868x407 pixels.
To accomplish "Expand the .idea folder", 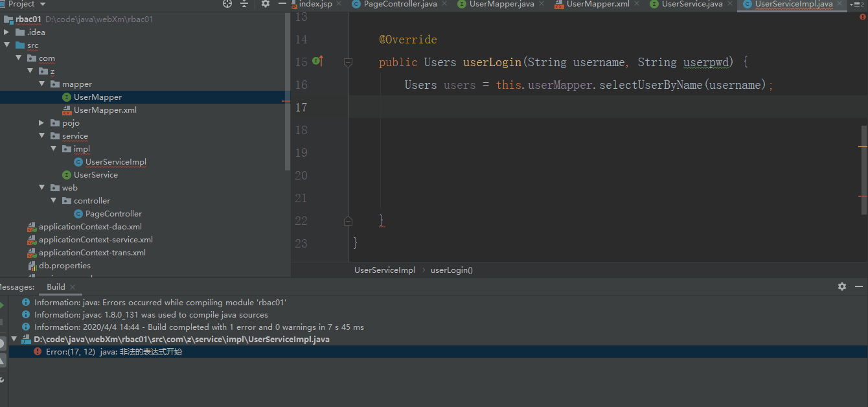I will pyautogui.click(x=7, y=32).
